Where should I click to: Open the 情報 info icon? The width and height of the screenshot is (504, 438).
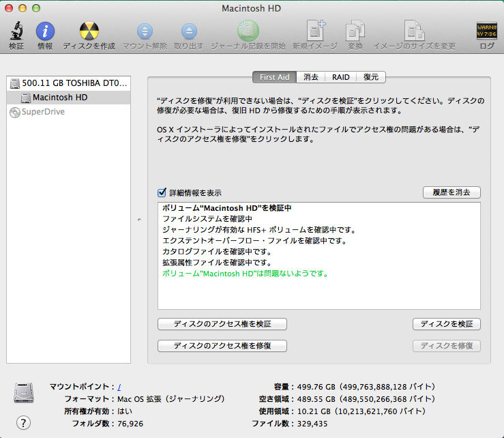pos(45,31)
